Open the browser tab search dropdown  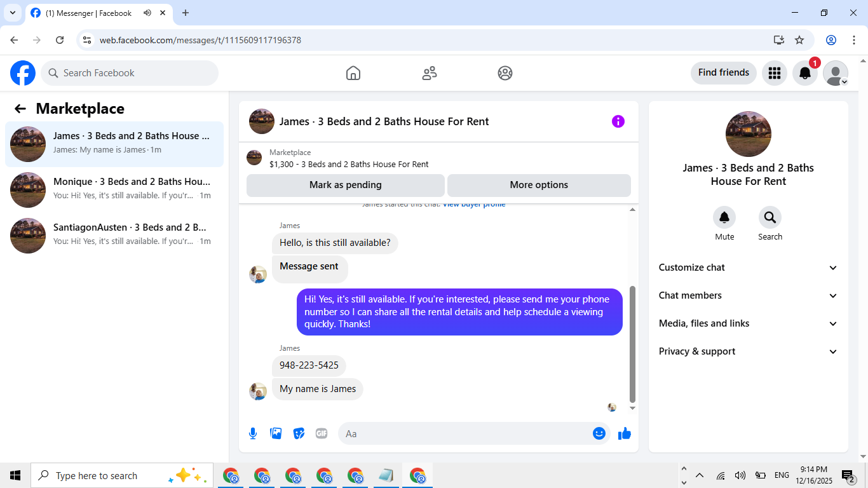tap(12, 13)
